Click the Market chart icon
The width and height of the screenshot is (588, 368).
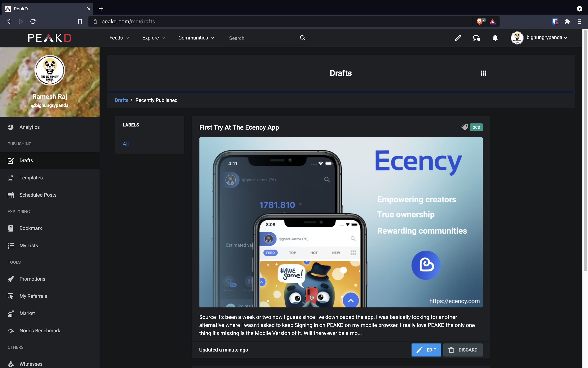(11, 314)
